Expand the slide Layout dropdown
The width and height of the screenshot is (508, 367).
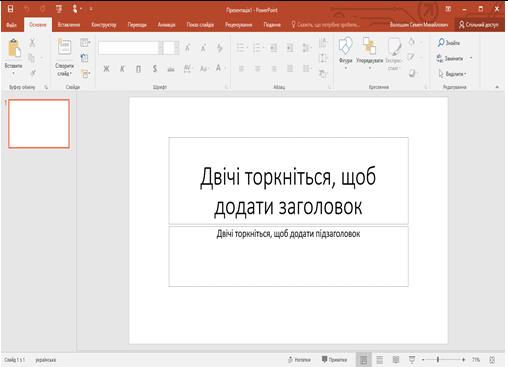point(85,42)
